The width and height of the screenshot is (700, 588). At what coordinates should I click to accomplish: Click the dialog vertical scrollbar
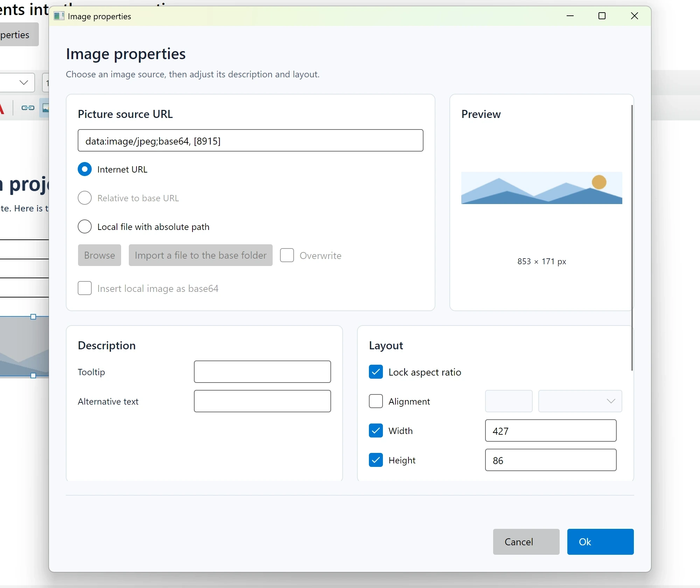pyautogui.click(x=632, y=237)
